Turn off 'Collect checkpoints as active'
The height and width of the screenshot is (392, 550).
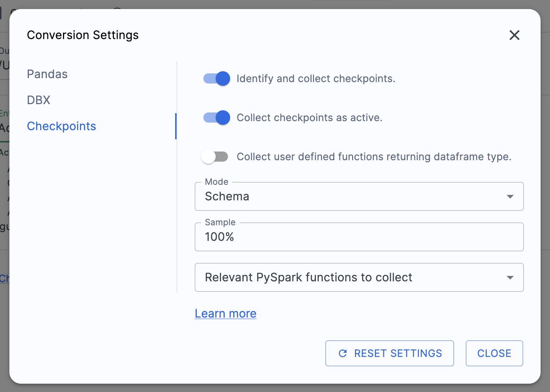pos(216,118)
